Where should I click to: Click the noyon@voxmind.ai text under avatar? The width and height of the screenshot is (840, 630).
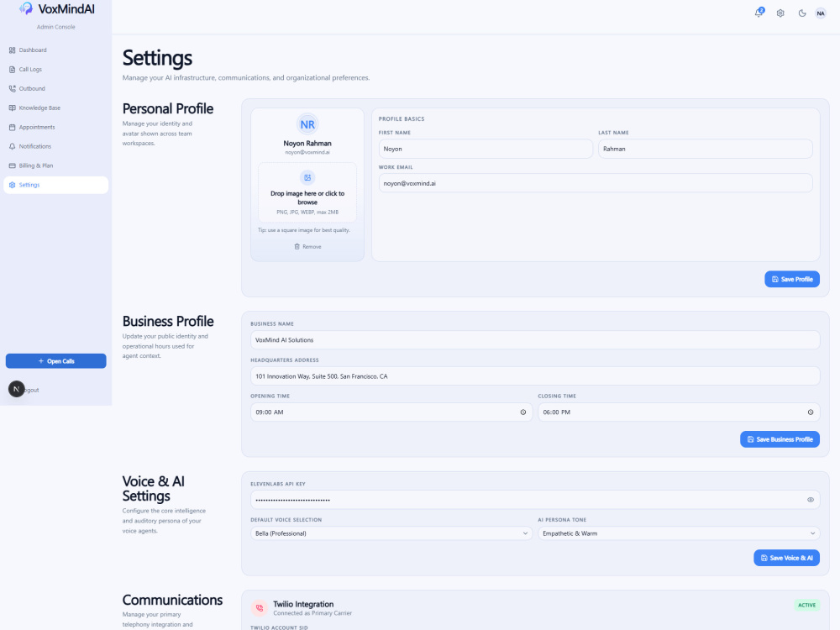pos(307,153)
